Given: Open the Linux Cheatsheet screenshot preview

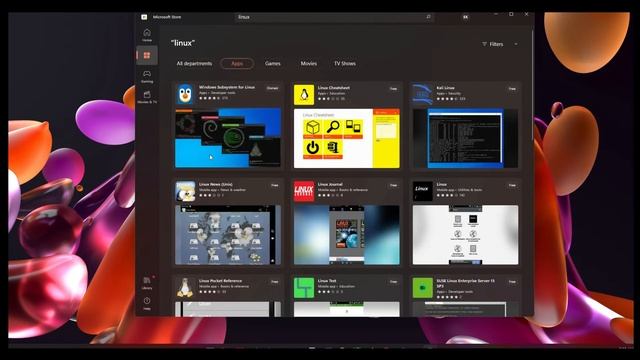Looking at the screenshot, I should (x=347, y=138).
